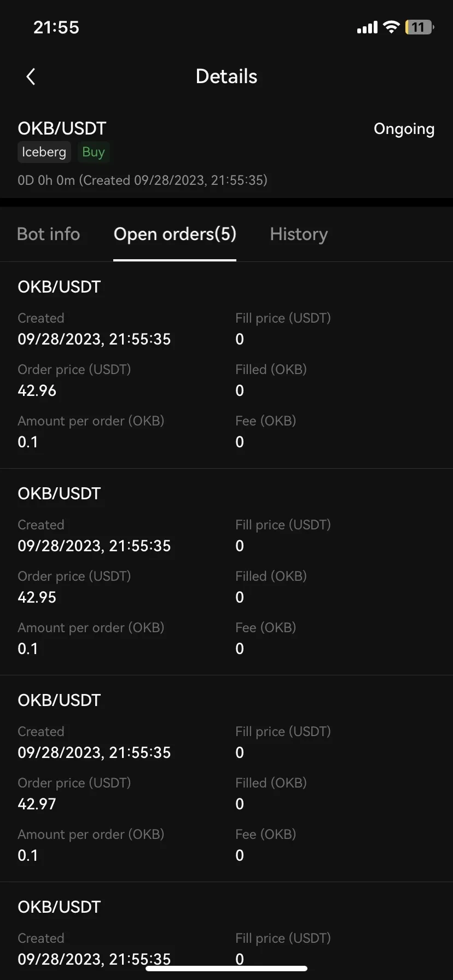Tap the Ongoing status label
Viewport: 453px width, 980px height.
point(404,129)
